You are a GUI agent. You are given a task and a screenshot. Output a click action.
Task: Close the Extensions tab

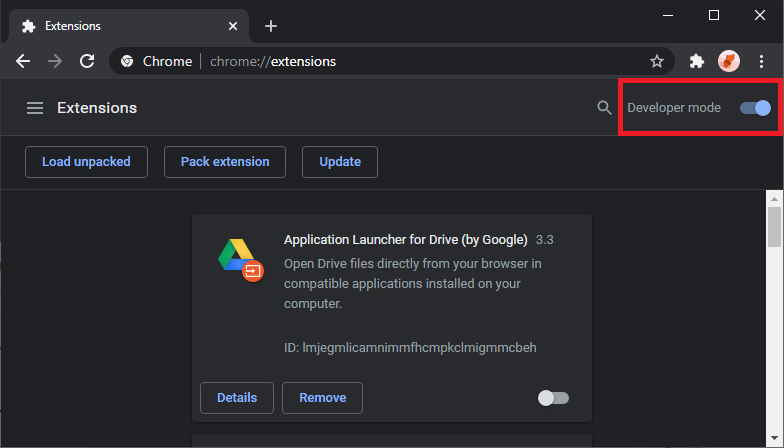pyautogui.click(x=233, y=26)
